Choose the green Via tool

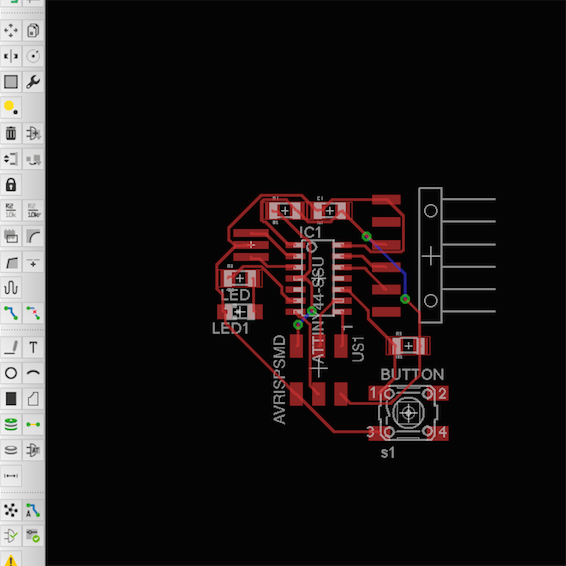coord(11,424)
